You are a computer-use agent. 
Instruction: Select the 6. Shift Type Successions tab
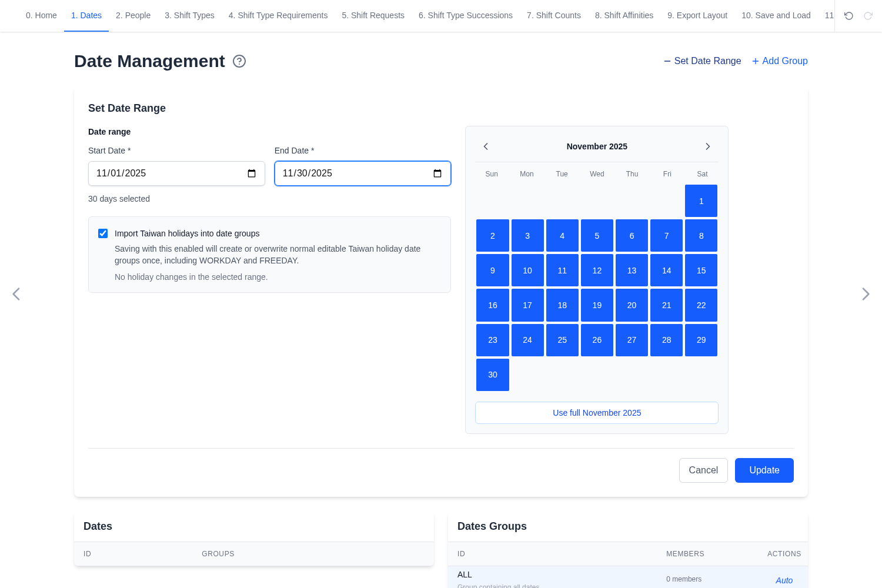(x=466, y=15)
